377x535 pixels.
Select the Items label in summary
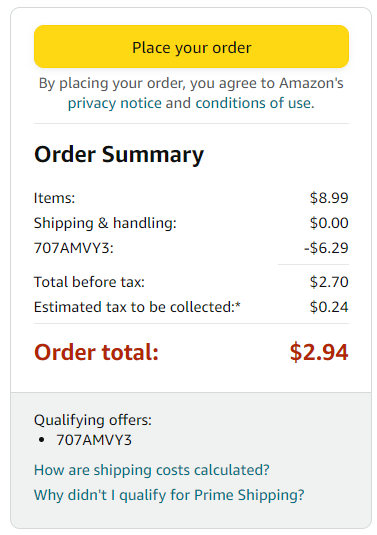(x=54, y=198)
